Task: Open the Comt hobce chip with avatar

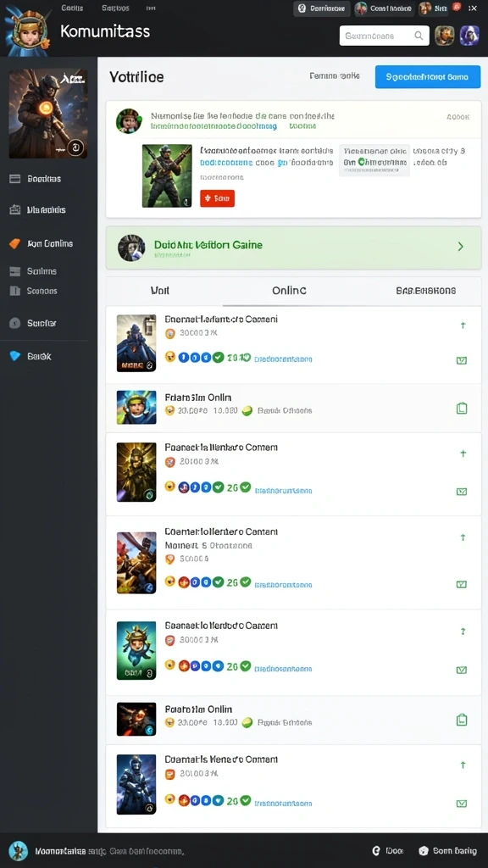Action: [x=384, y=8]
